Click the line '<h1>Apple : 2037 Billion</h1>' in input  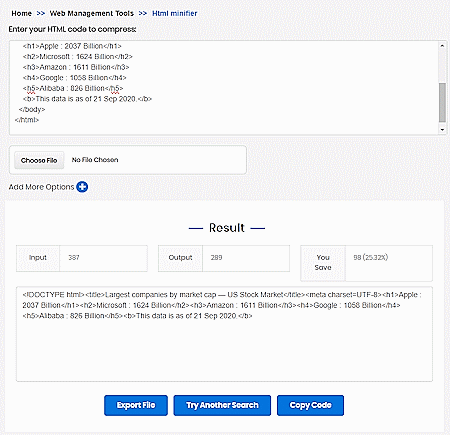72,46
